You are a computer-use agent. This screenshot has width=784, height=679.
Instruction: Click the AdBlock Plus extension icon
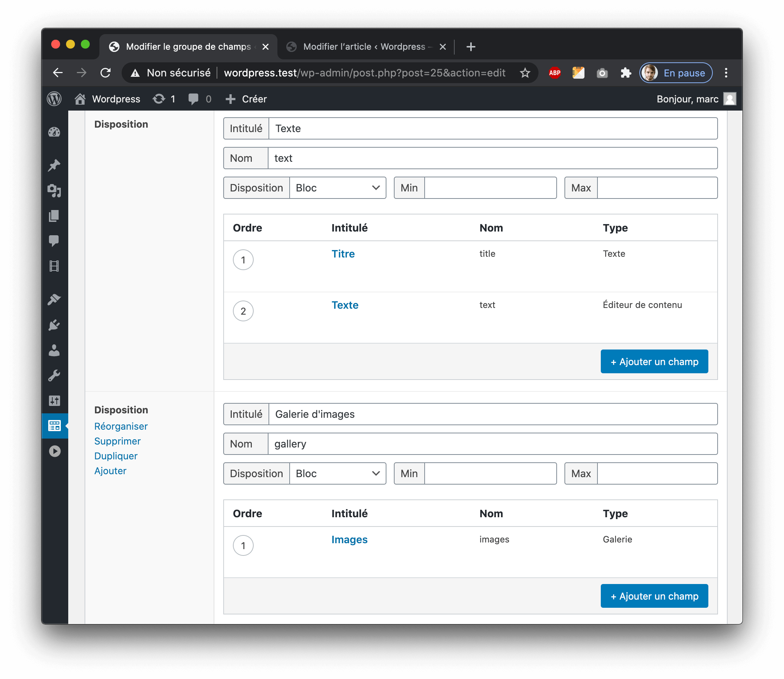tap(554, 73)
